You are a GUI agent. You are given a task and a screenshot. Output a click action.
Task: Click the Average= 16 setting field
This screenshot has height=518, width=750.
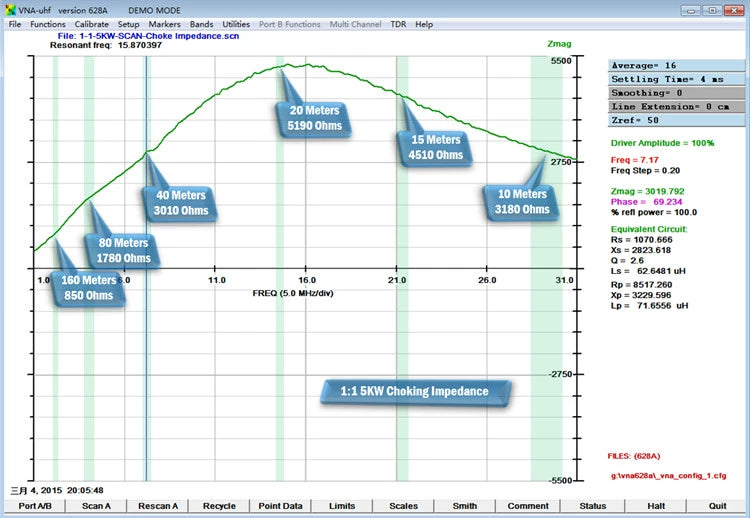tap(676, 66)
